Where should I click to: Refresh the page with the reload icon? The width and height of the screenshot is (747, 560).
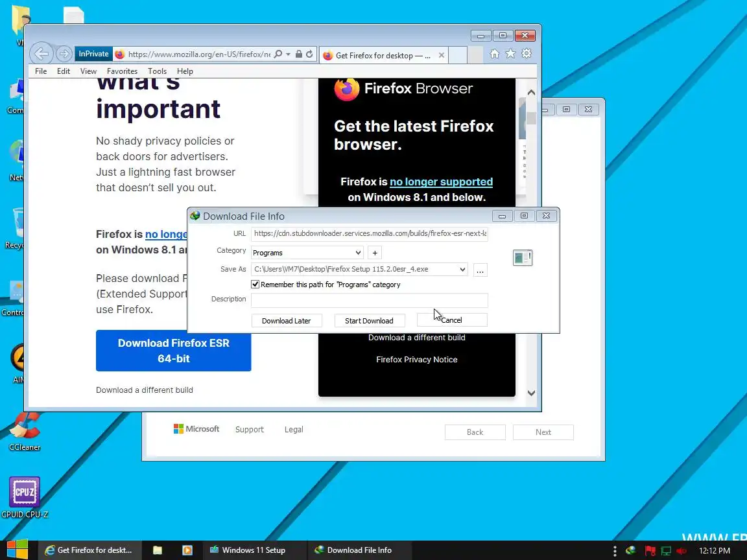pyautogui.click(x=310, y=54)
